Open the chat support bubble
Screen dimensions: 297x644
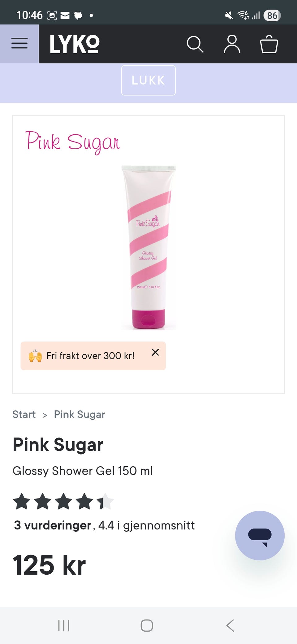(x=260, y=536)
